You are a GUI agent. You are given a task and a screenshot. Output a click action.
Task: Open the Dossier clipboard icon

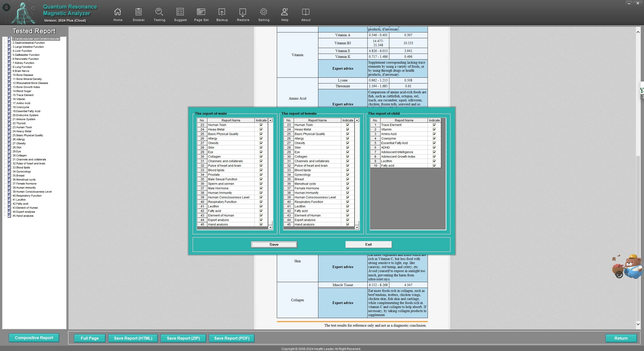click(138, 12)
